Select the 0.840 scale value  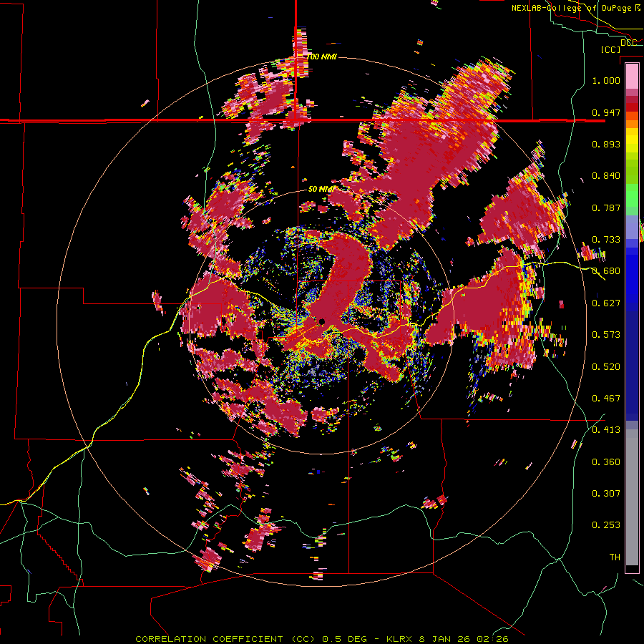tap(606, 176)
